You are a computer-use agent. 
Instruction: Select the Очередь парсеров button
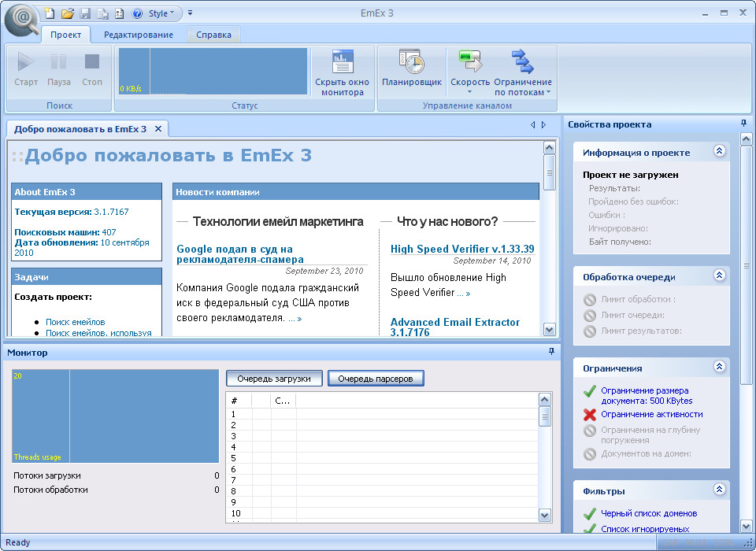(376, 379)
